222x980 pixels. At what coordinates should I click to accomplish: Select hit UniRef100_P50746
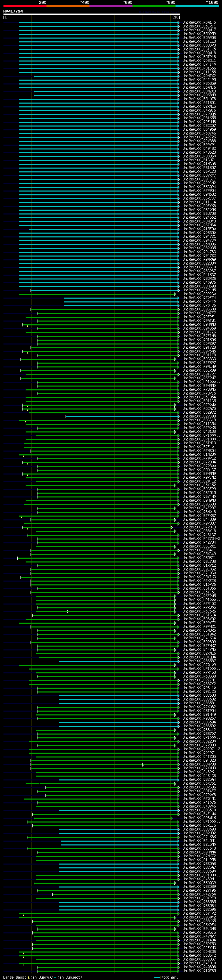199,133
